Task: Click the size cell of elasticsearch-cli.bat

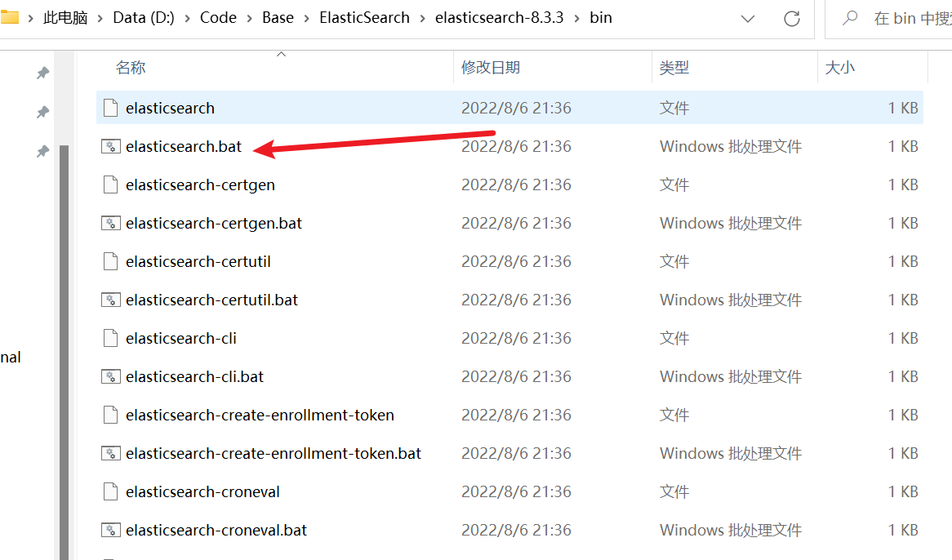Action: pyautogui.click(x=903, y=377)
